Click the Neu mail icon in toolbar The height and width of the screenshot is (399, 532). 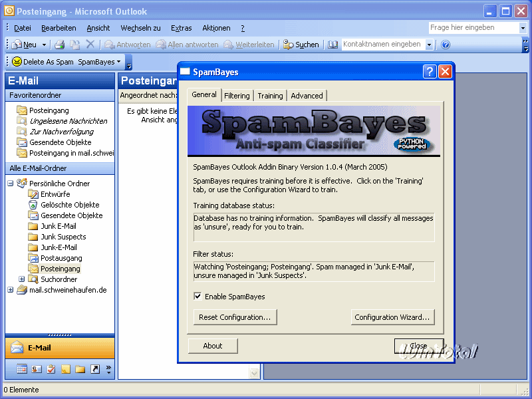pyautogui.click(x=17, y=45)
